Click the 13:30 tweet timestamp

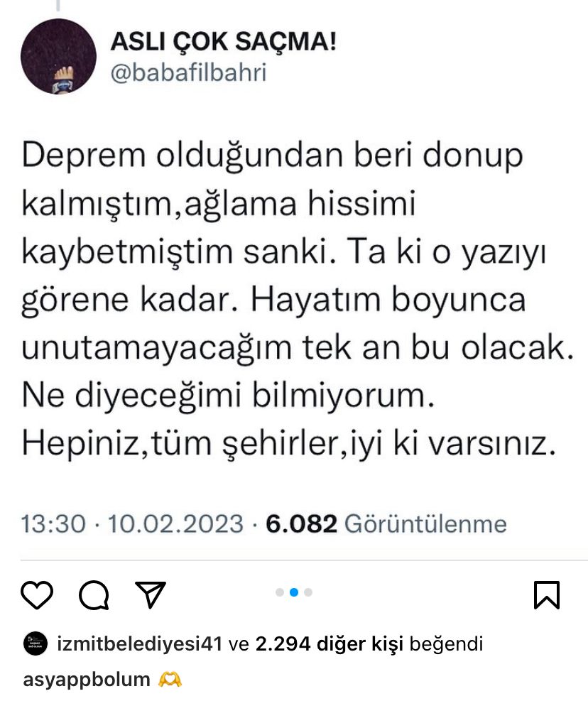point(53,523)
